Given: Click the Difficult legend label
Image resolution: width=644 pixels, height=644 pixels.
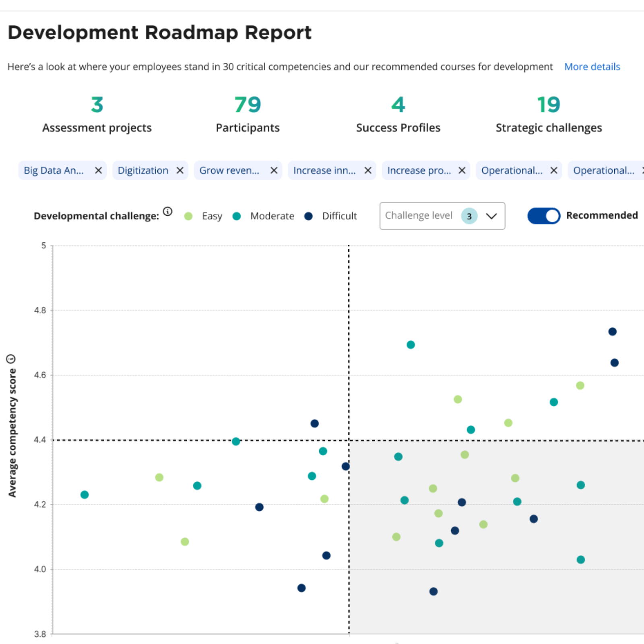Looking at the screenshot, I should [x=339, y=216].
